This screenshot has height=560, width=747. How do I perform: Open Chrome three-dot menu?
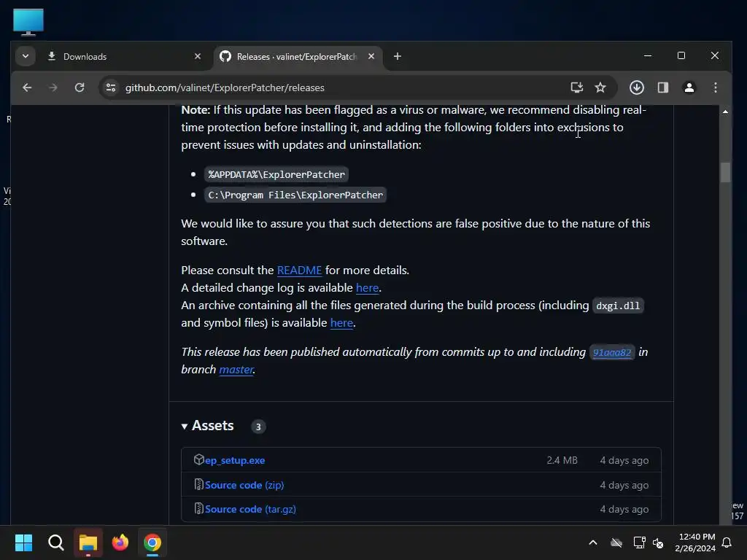(x=715, y=87)
